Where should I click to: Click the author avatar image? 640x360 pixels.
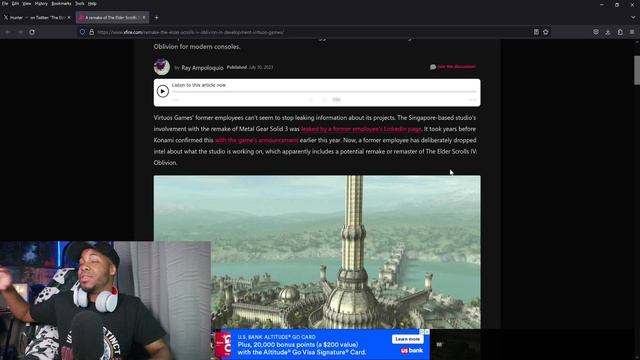point(162,67)
